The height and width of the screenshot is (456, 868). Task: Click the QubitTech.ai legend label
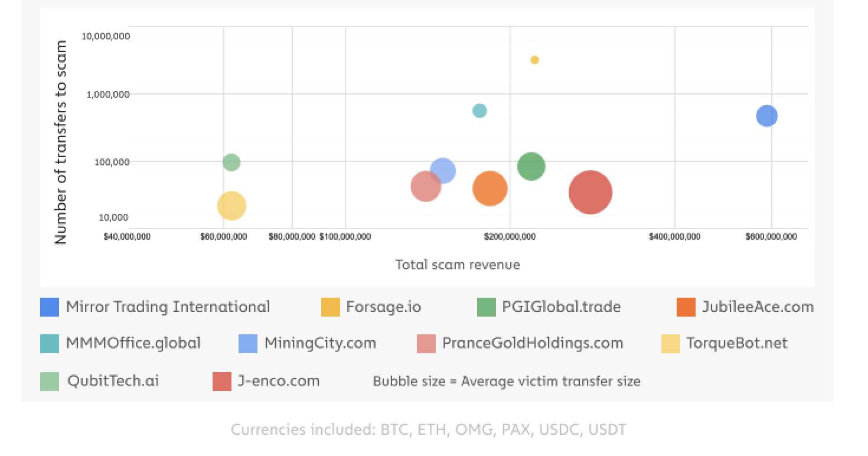pyautogui.click(x=113, y=380)
